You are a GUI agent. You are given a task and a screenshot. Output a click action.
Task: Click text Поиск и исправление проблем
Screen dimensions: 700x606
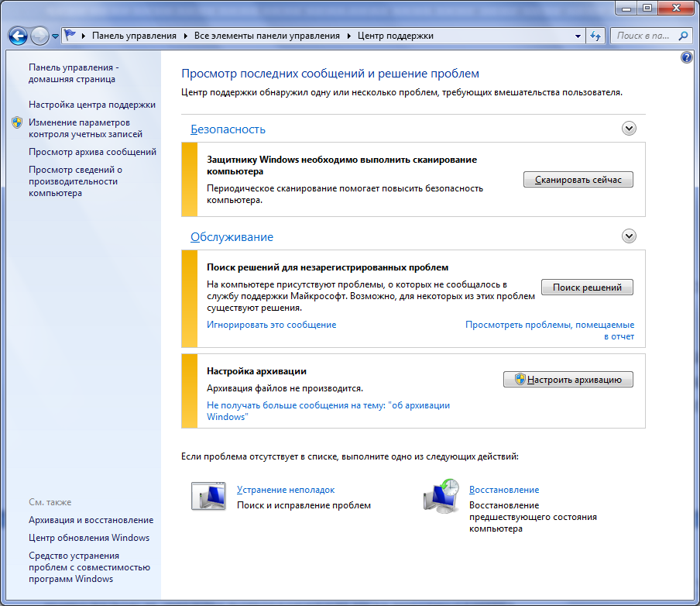(x=304, y=505)
